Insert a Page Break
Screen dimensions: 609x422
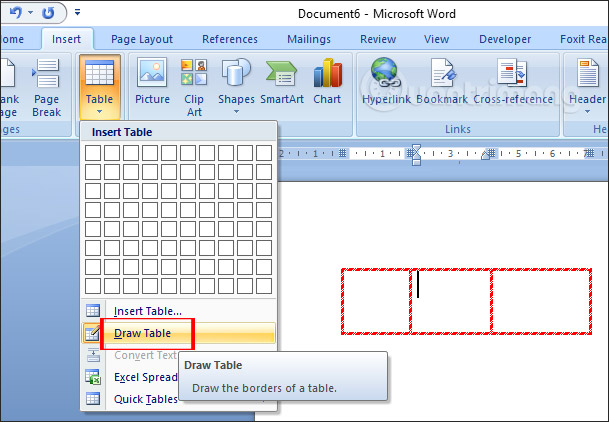coord(47,88)
